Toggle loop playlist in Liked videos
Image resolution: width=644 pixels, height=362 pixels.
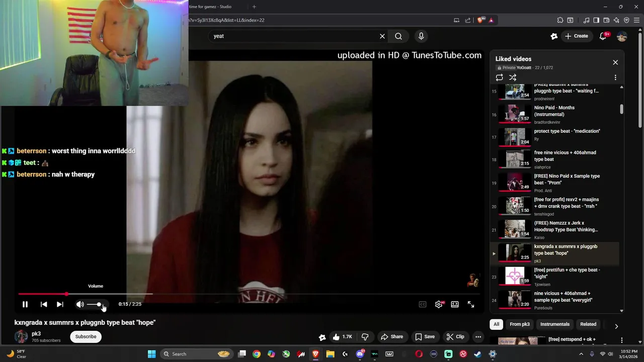(x=499, y=77)
